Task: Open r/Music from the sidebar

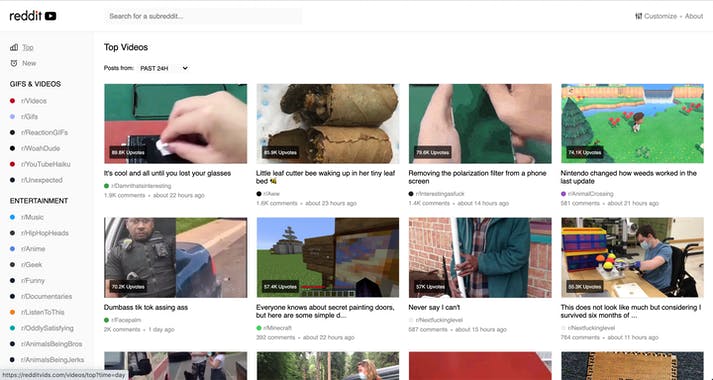Action: pos(32,217)
